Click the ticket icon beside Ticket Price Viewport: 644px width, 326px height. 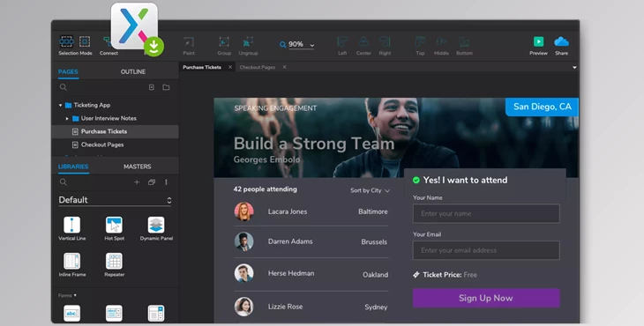point(416,275)
